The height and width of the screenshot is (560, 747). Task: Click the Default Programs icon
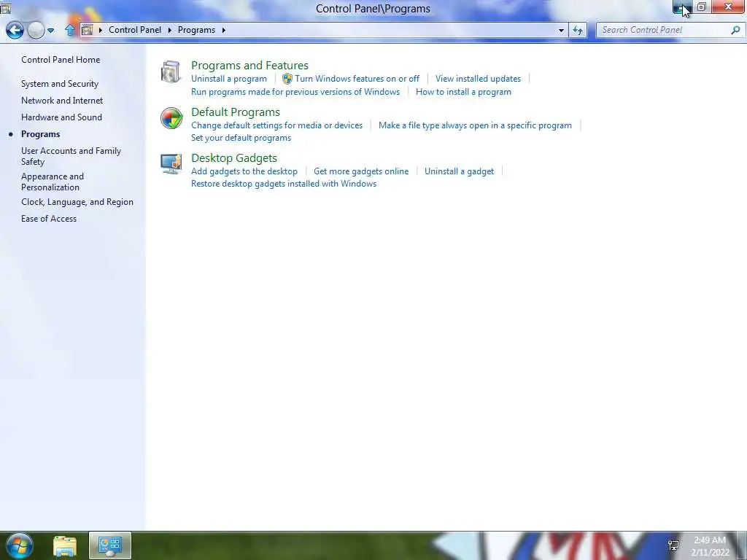(x=171, y=118)
